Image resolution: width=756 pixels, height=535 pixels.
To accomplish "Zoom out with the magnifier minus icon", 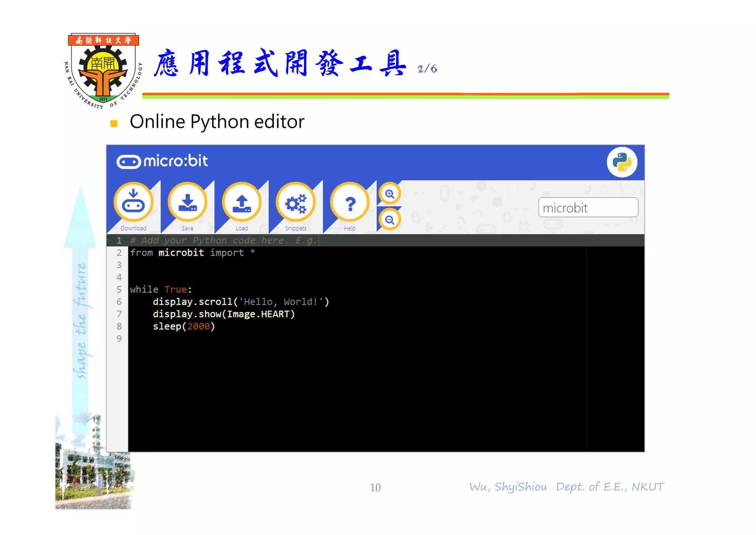I will point(389,219).
